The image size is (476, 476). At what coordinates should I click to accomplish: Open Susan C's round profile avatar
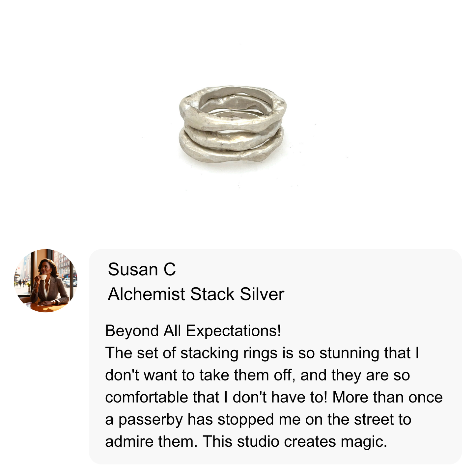coord(46,281)
